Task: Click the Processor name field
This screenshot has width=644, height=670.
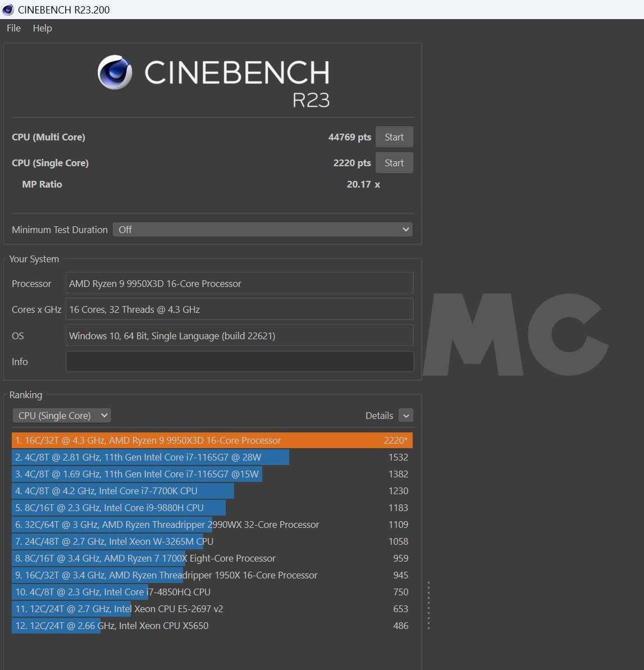Action: [239, 284]
